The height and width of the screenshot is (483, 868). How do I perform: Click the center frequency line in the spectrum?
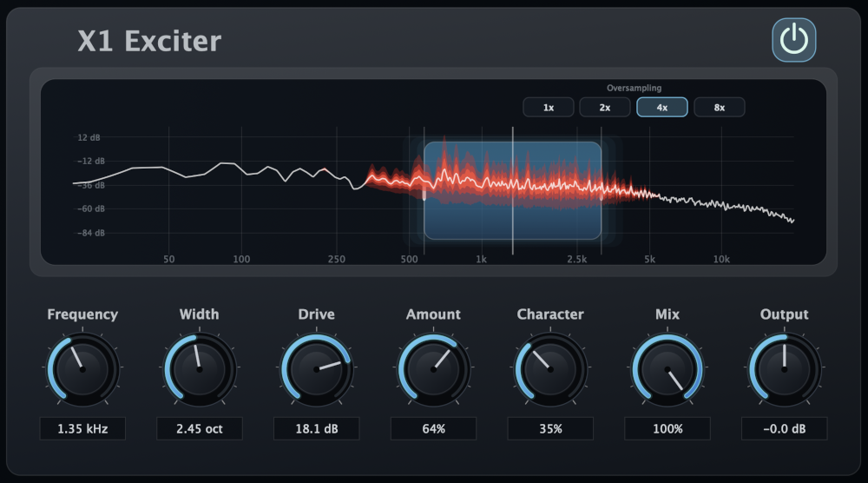coord(513,191)
